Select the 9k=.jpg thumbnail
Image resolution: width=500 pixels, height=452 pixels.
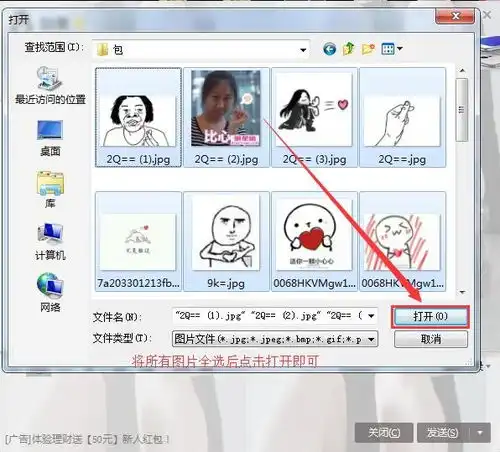pos(226,241)
